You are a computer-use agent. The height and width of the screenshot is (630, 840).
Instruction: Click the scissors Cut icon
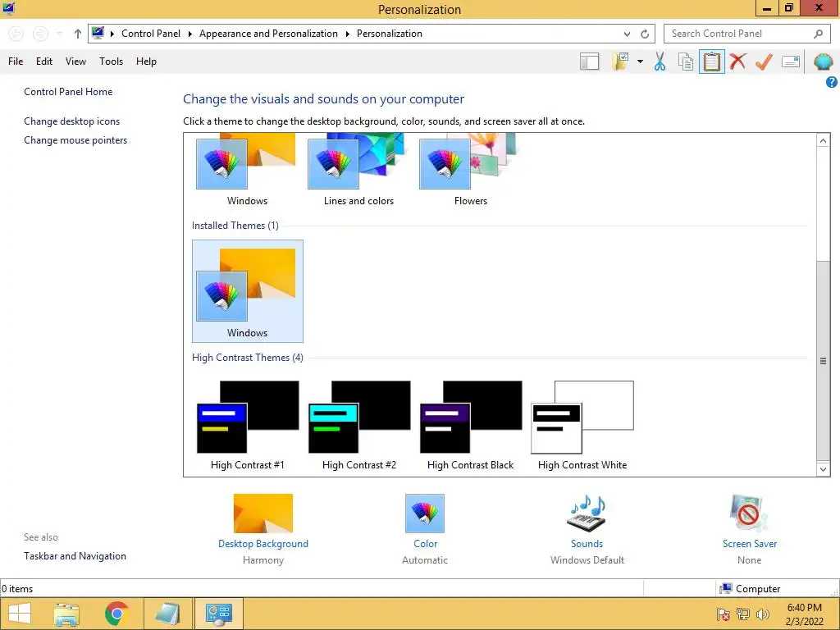click(x=660, y=62)
